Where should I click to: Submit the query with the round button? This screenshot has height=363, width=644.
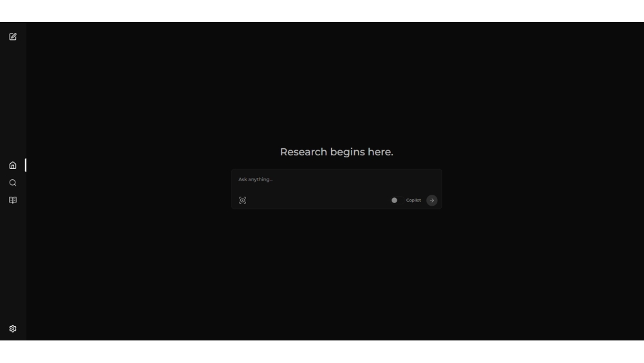432,201
